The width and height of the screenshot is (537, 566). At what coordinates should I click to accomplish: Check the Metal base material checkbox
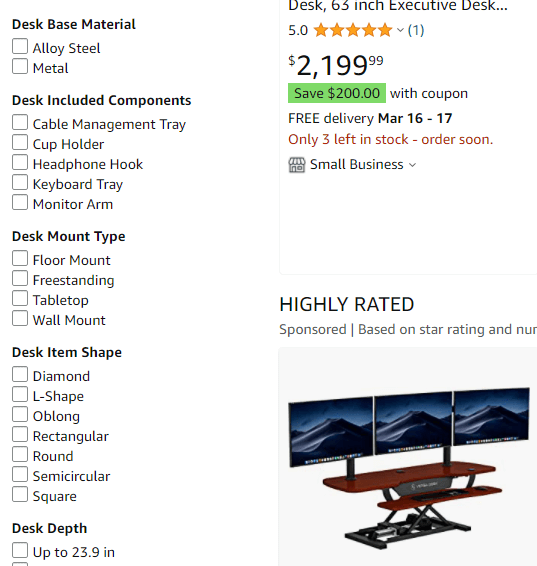20,66
